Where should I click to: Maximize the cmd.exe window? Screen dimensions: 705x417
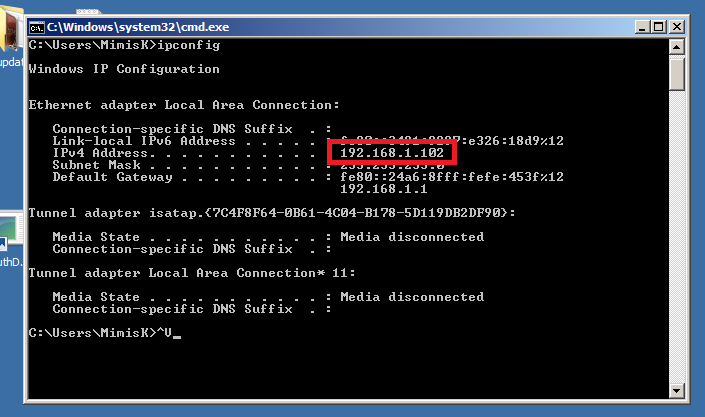659,27
